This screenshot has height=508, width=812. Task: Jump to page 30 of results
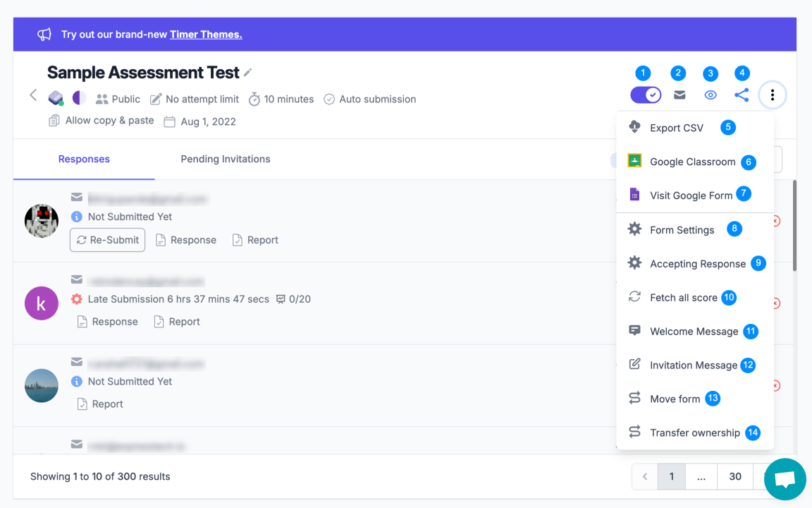(x=734, y=476)
